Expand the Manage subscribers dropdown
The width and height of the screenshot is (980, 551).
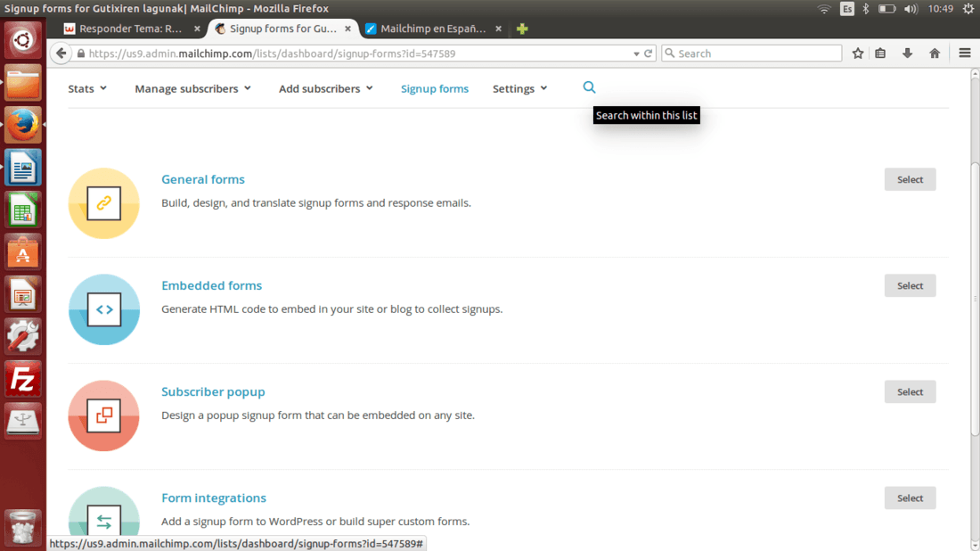click(x=192, y=89)
